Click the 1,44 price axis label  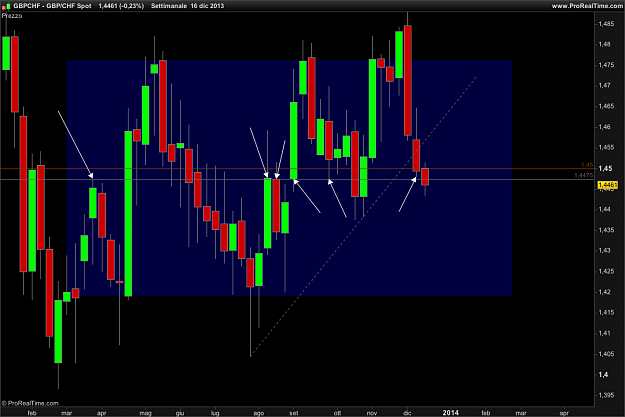(x=605, y=209)
